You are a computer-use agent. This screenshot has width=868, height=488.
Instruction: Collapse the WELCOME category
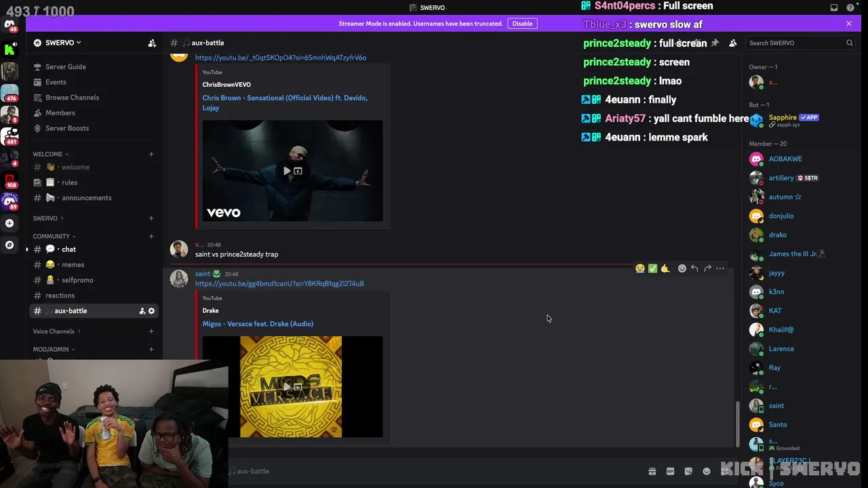[x=51, y=154]
